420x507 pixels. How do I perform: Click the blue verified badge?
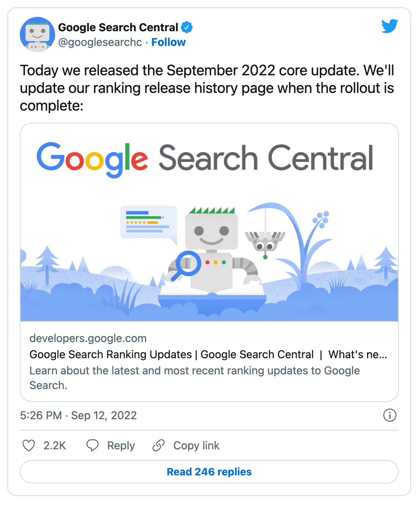pyautogui.click(x=187, y=27)
